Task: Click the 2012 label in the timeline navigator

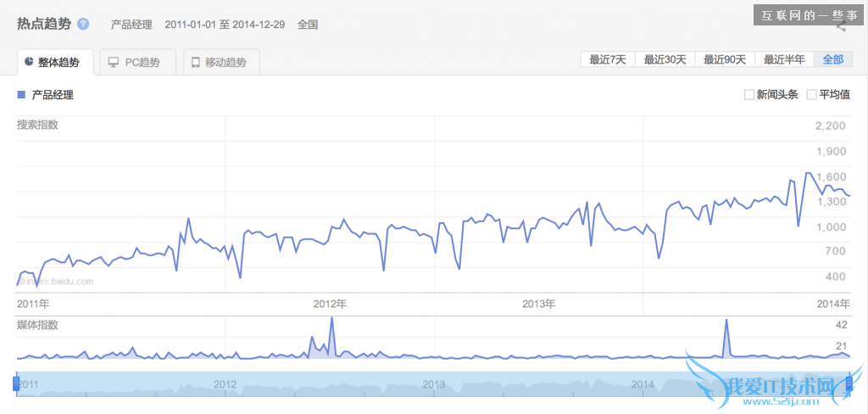Action: coord(225,384)
